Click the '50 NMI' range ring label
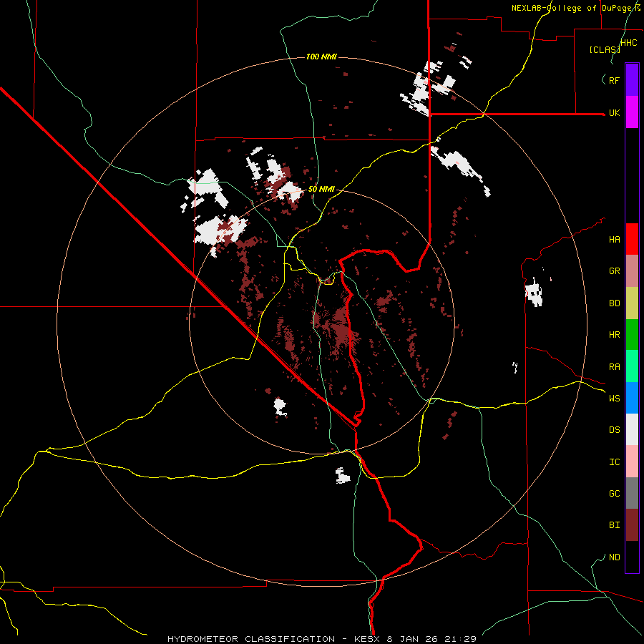Screen dimensions: 644x644 321,190
